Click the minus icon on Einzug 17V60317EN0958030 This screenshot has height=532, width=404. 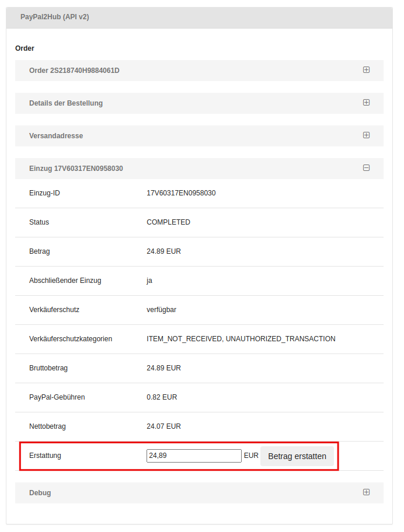click(x=366, y=168)
